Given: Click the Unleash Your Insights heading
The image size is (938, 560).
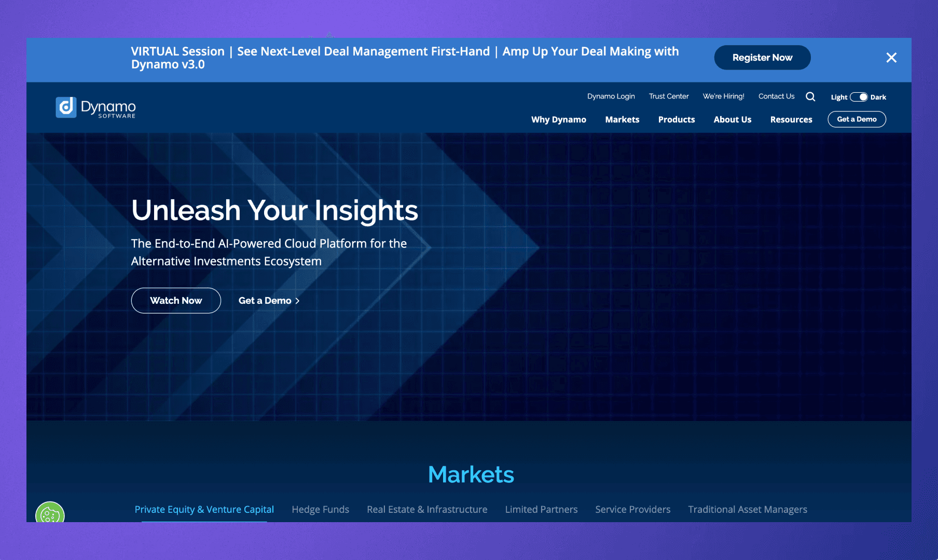Looking at the screenshot, I should pos(274,211).
